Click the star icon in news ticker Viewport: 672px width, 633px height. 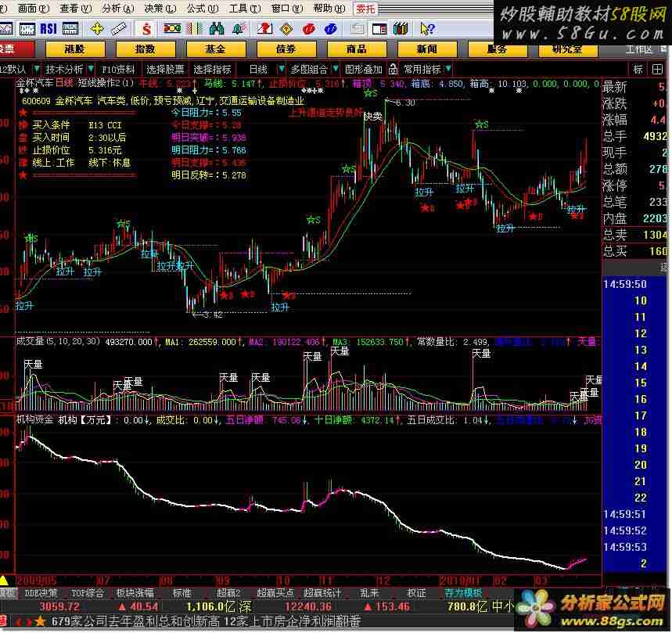[x=40, y=621]
